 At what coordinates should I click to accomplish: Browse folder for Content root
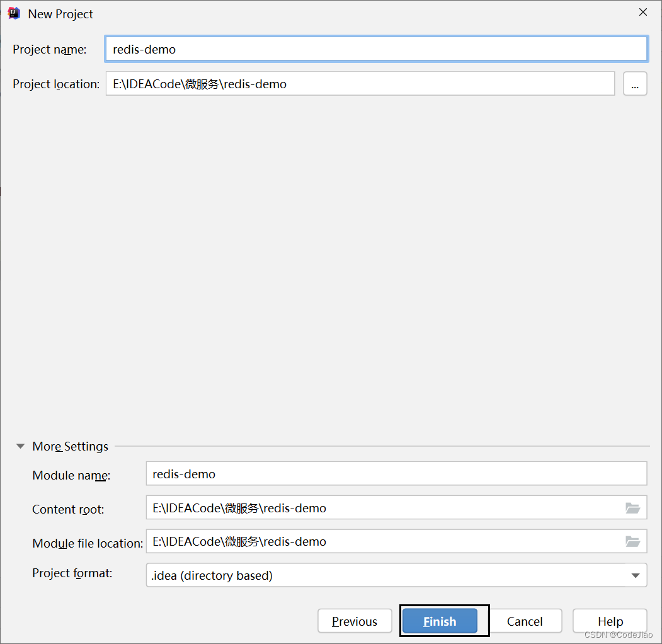(x=632, y=508)
